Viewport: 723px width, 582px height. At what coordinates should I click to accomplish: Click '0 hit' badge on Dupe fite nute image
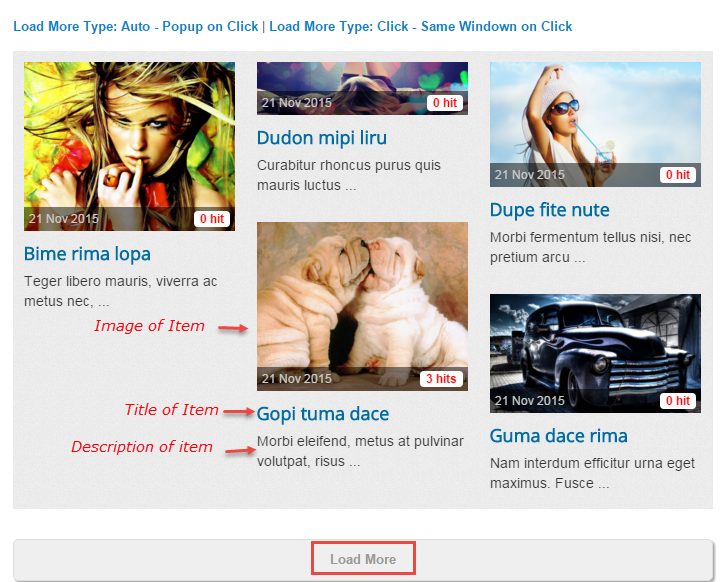[x=678, y=175]
